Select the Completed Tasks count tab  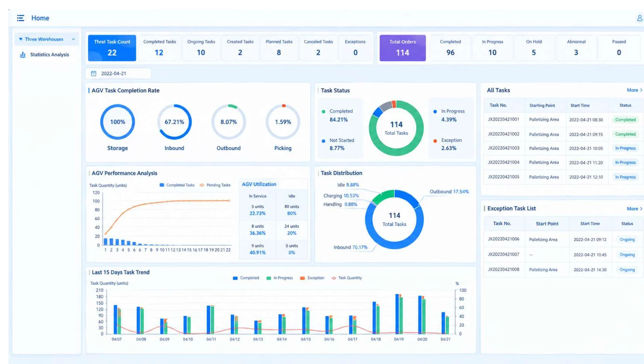pos(159,48)
